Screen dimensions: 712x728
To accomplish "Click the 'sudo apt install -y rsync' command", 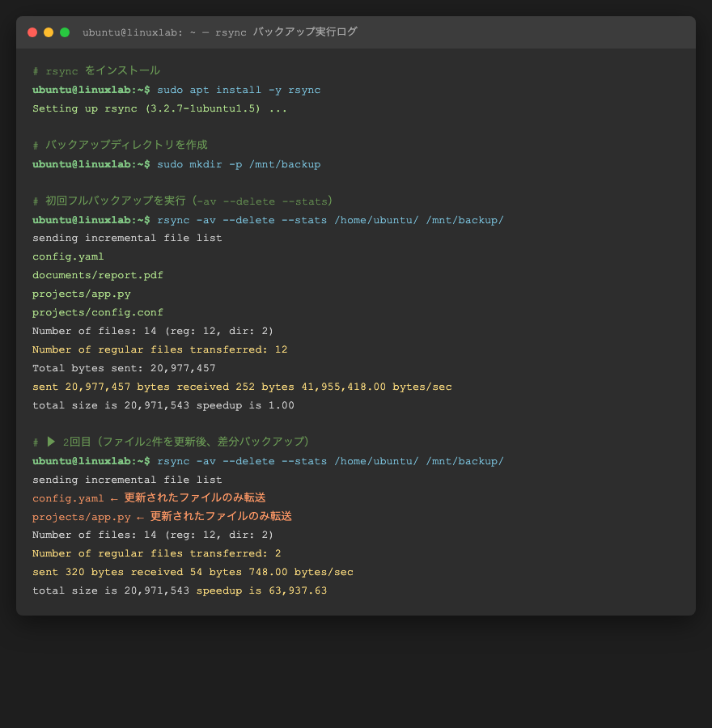I will [x=239, y=90].
